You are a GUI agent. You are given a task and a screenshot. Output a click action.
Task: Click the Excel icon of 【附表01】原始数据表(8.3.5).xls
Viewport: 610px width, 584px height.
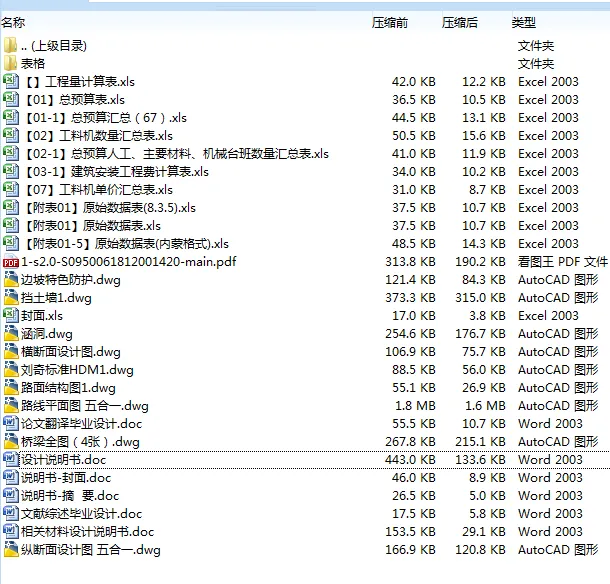11,207
